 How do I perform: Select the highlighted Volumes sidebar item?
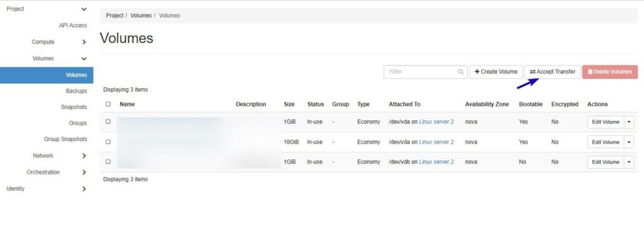47,75
